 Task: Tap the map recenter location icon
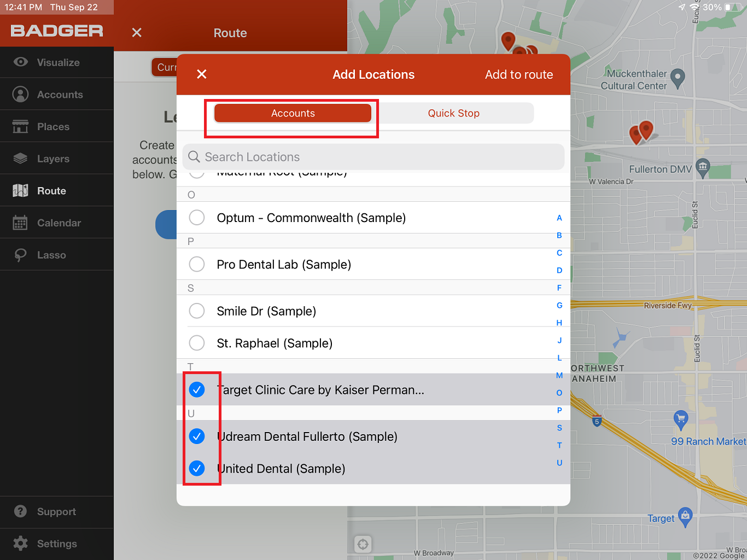click(363, 544)
